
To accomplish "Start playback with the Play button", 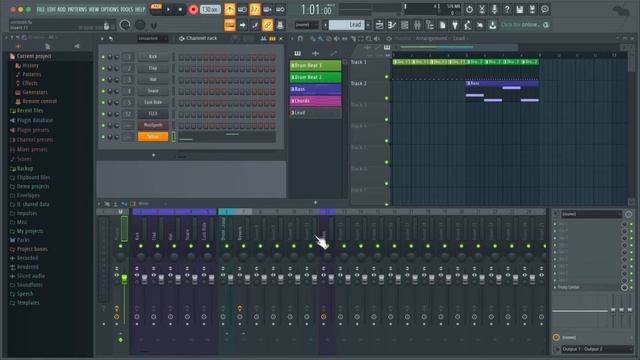I will pos(169,9).
